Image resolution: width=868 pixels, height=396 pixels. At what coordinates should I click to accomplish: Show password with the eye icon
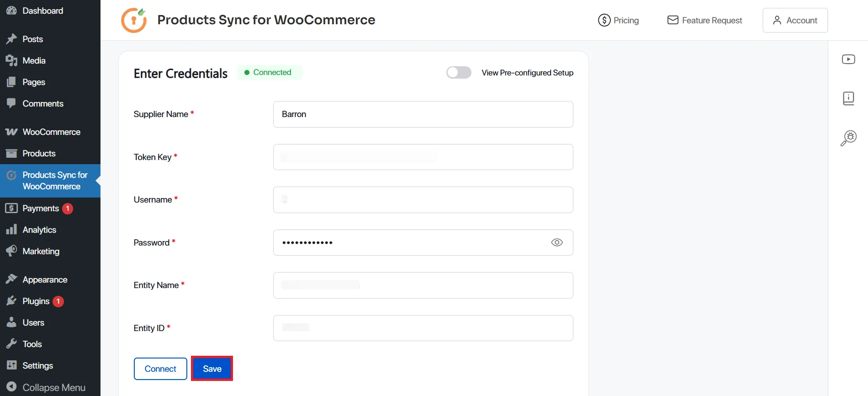pyautogui.click(x=556, y=242)
